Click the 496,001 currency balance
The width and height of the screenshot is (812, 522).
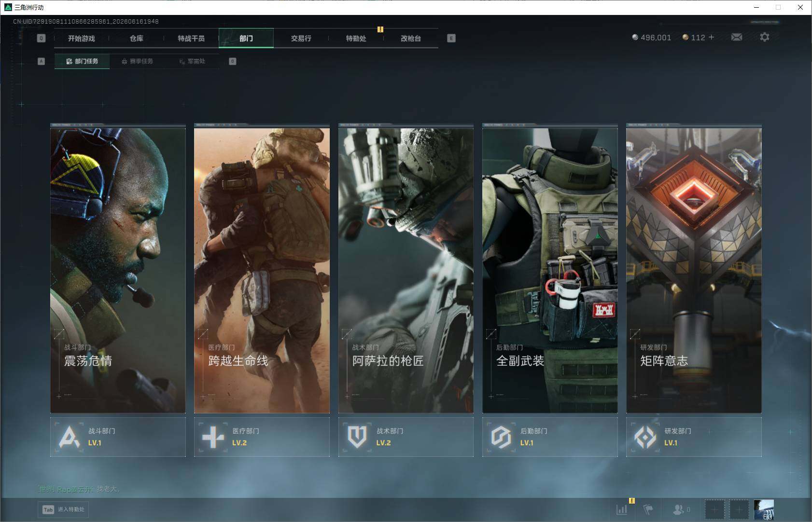651,38
